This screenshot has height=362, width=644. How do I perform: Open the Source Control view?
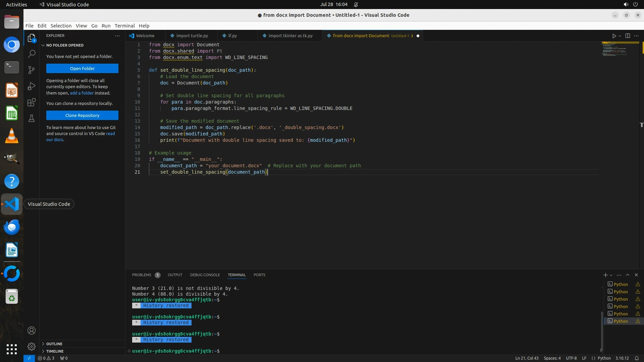coord(32,70)
